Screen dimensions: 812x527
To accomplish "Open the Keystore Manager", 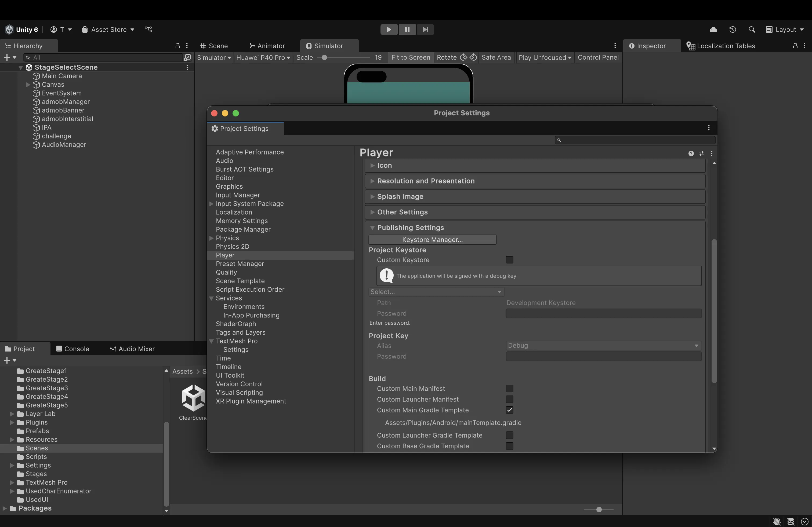I will [x=432, y=240].
